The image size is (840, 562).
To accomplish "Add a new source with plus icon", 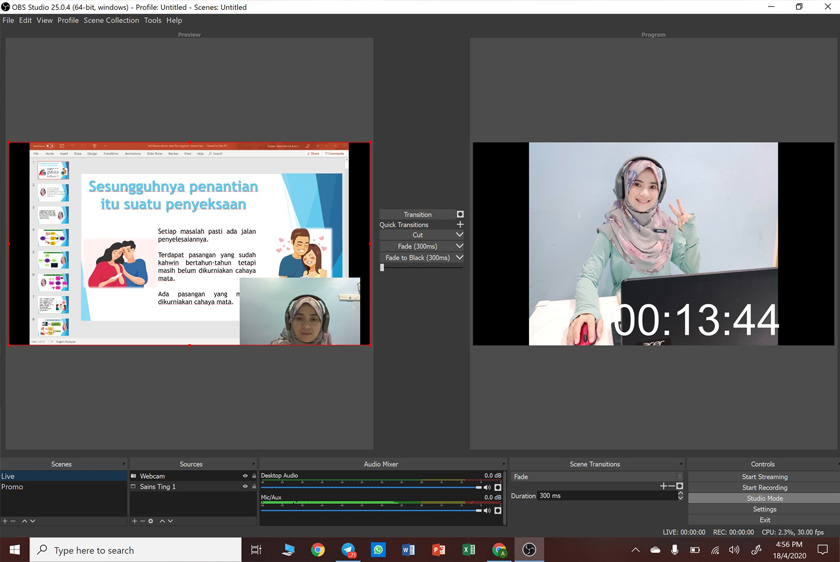I will coord(135,521).
